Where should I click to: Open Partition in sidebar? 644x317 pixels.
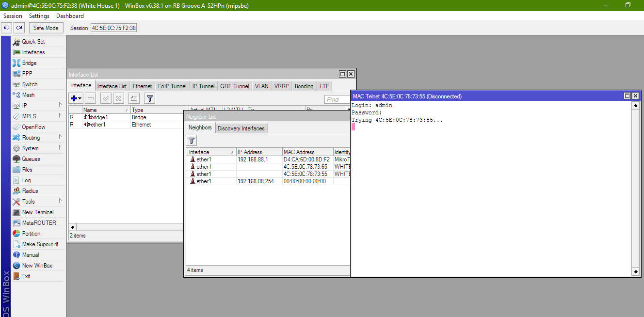[38, 234]
